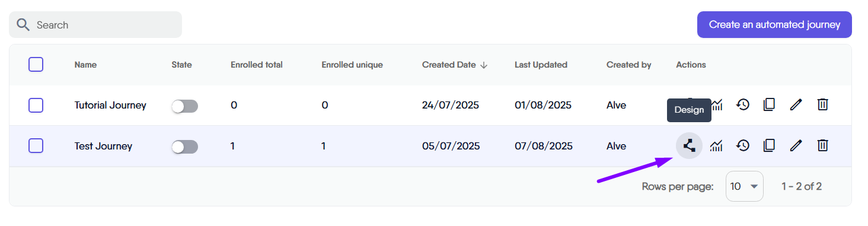Open history for Test Journey
The height and width of the screenshot is (226, 868).
(743, 145)
